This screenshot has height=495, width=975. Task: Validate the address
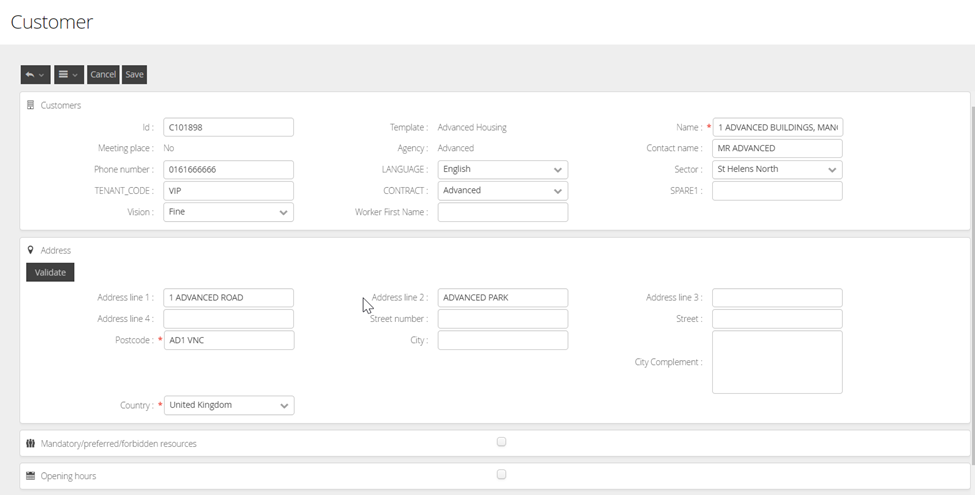pos(50,272)
